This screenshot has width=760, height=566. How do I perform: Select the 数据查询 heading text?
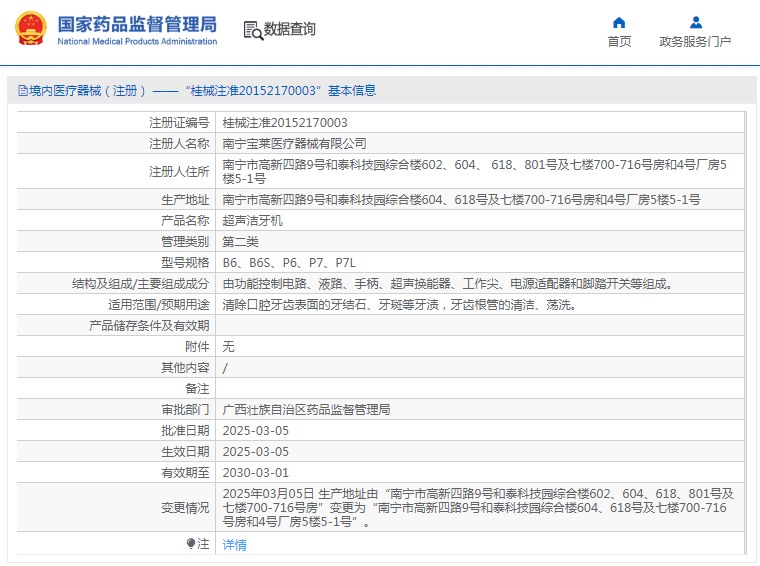[x=290, y=30]
